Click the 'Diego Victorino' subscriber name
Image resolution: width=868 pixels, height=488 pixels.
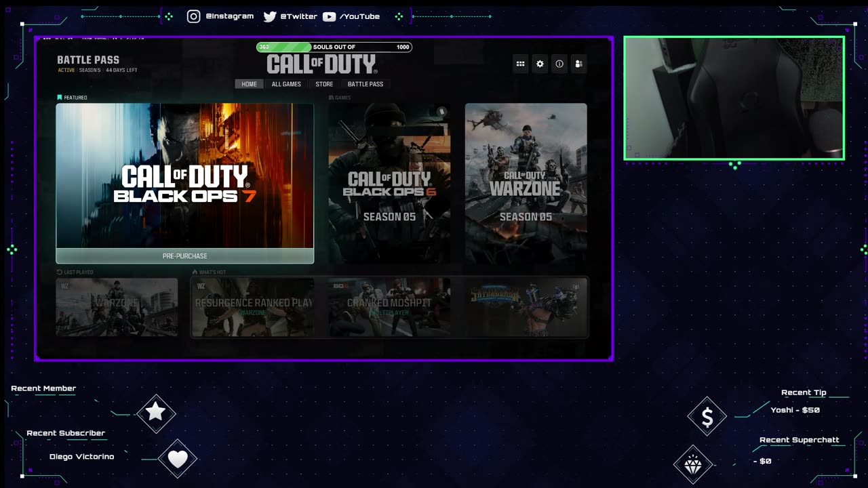pos(82,457)
